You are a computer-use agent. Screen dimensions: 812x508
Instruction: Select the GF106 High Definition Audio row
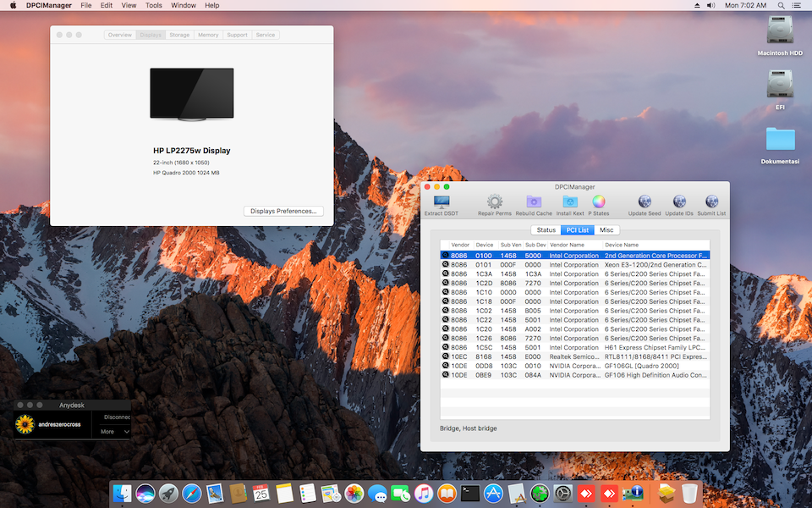pyautogui.click(x=575, y=375)
